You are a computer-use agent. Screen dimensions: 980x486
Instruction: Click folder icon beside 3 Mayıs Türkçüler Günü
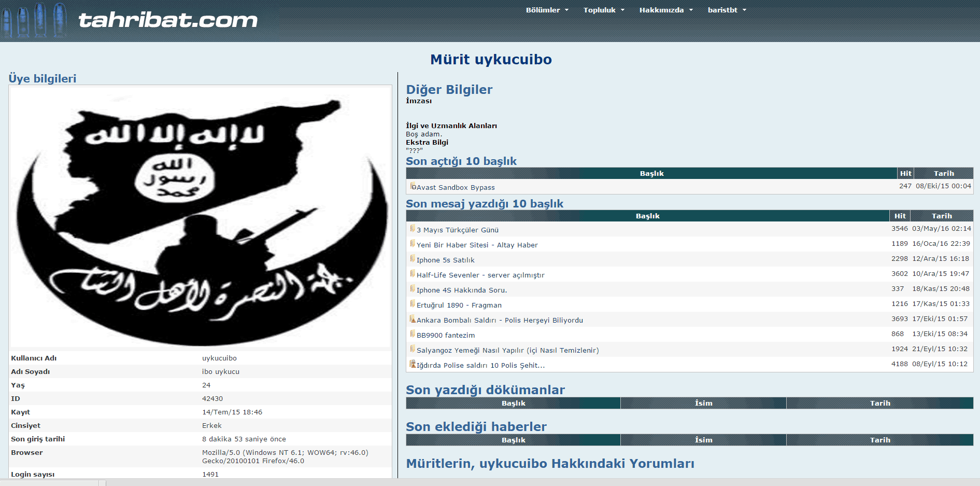click(413, 229)
